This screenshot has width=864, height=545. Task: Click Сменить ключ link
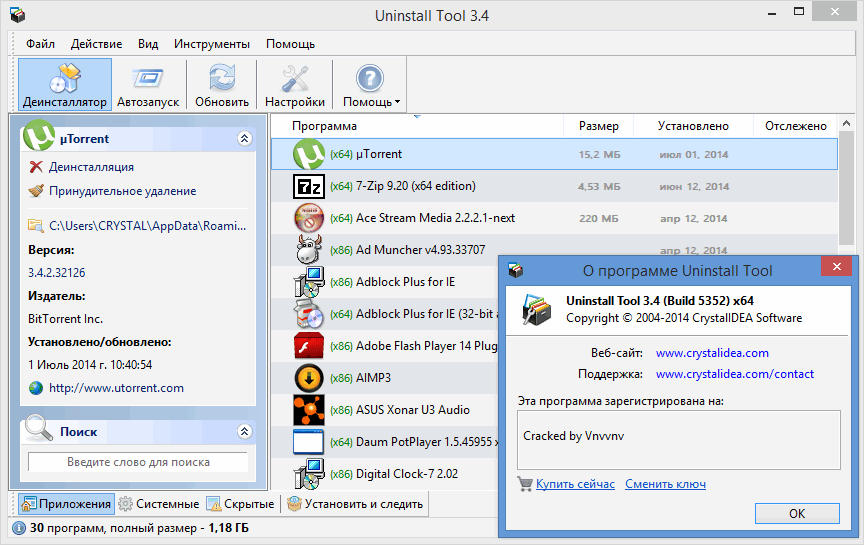tap(665, 484)
